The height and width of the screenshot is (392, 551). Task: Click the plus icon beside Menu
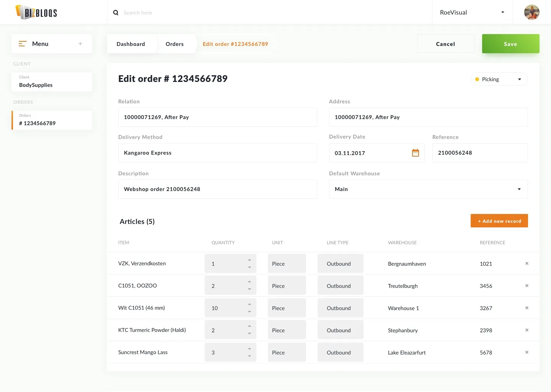[x=80, y=44]
